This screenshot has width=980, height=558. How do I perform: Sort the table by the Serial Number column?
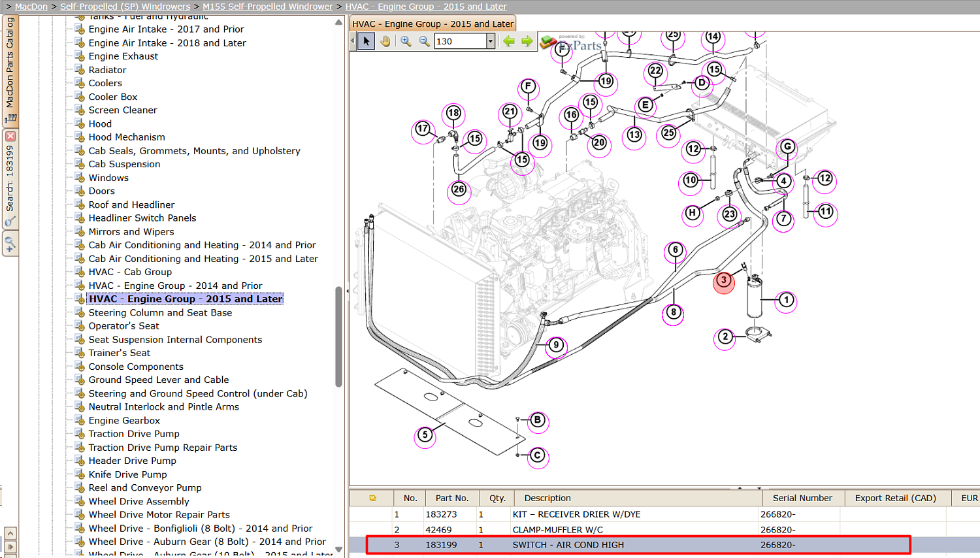[x=802, y=498]
